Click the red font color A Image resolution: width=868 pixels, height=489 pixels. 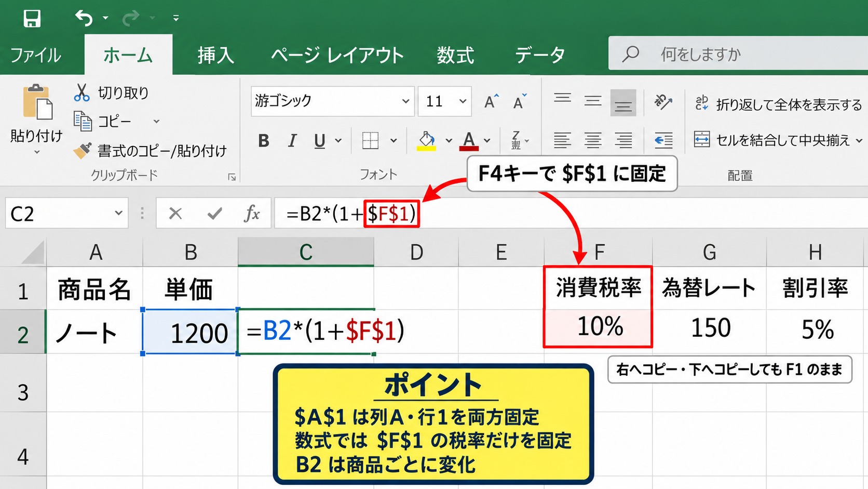click(x=469, y=141)
